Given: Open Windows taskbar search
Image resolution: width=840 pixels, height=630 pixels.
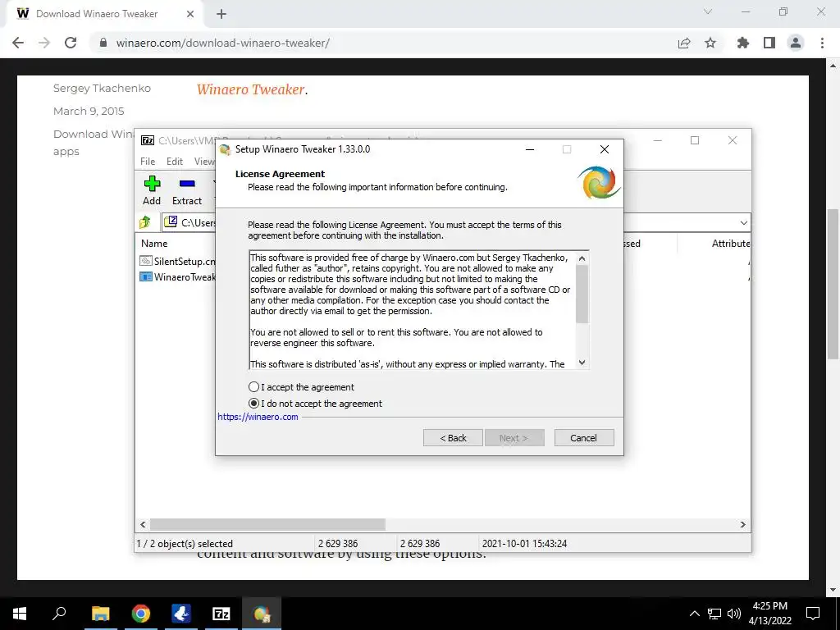Looking at the screenshot, I should point(59,614).
